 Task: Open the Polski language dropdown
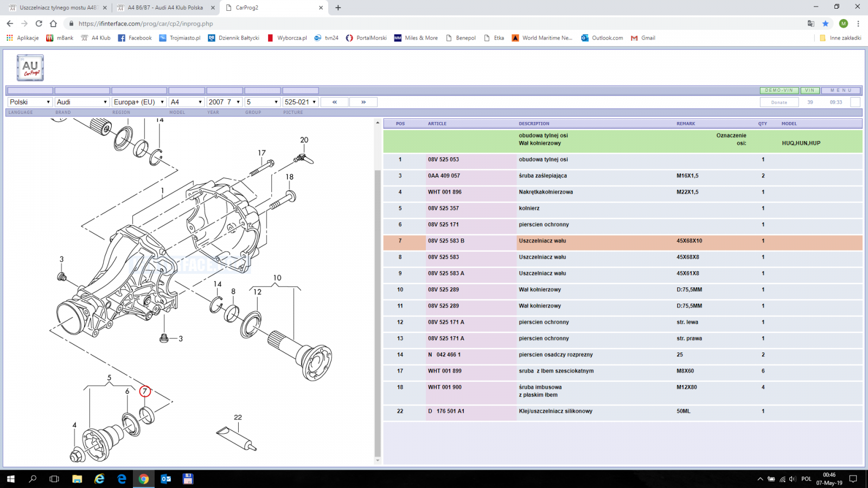coord(30,102)
